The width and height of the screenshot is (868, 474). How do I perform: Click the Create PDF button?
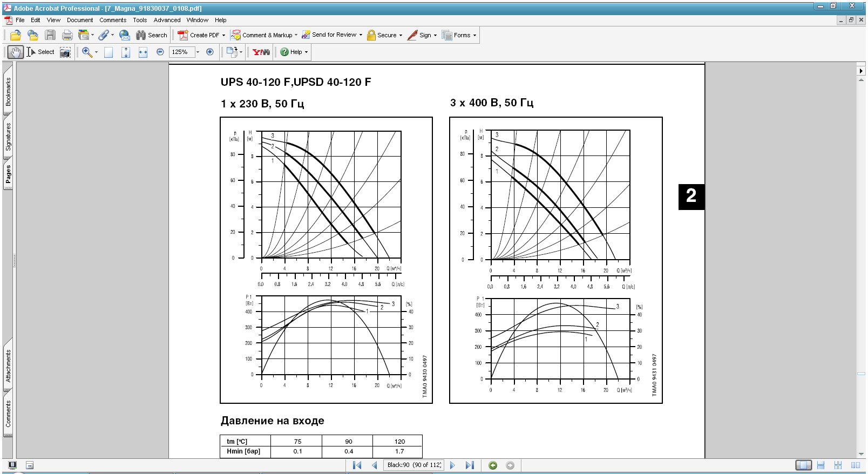point(199,35)
